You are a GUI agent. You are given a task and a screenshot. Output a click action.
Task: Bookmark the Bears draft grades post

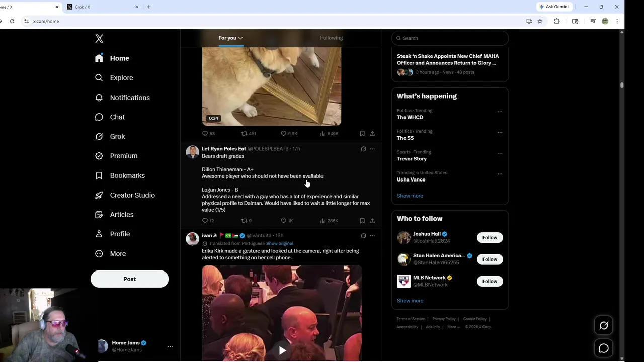(x=362, y=221)
